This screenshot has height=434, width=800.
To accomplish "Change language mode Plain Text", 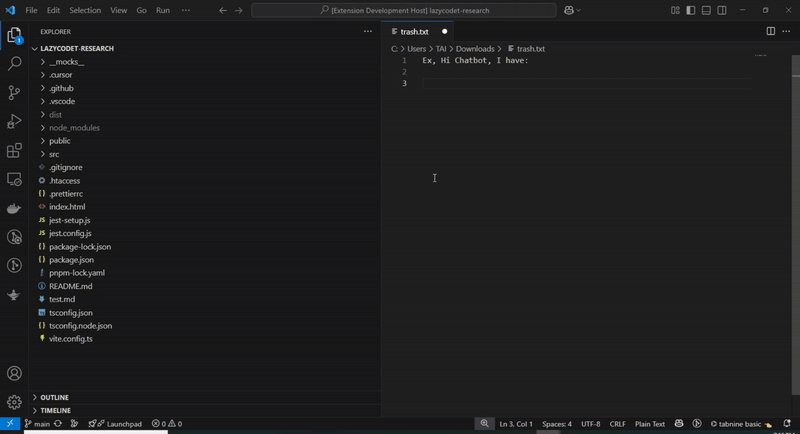I will click(x=649, y=424).
